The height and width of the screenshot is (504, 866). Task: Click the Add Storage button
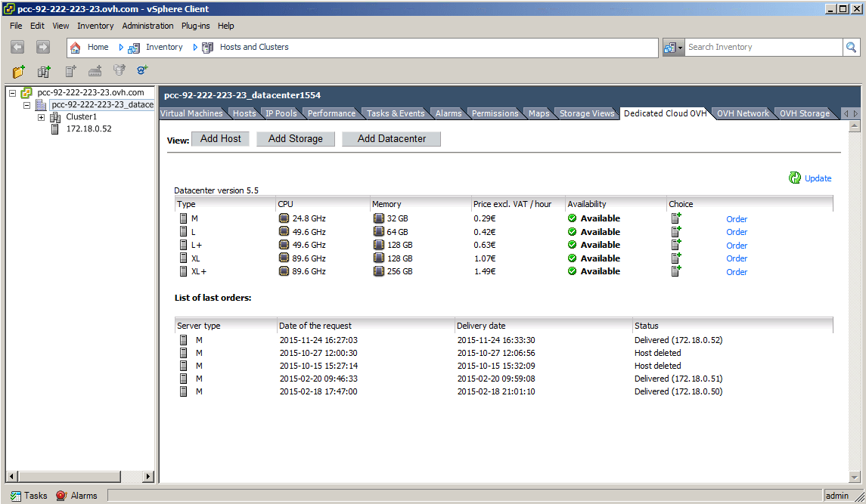click(x=296, y=139)
